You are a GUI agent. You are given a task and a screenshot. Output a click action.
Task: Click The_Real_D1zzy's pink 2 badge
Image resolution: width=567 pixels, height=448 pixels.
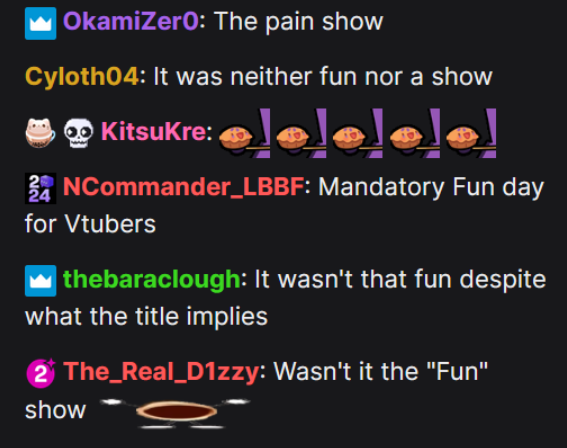tap(40, 373)
